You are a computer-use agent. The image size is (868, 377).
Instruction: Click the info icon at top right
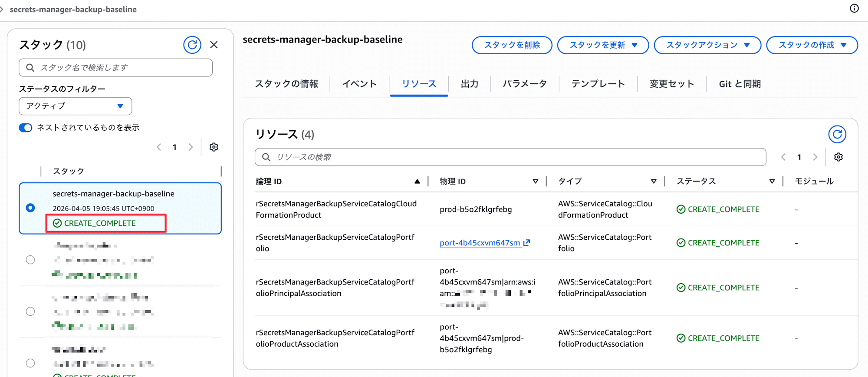[854, 9]
